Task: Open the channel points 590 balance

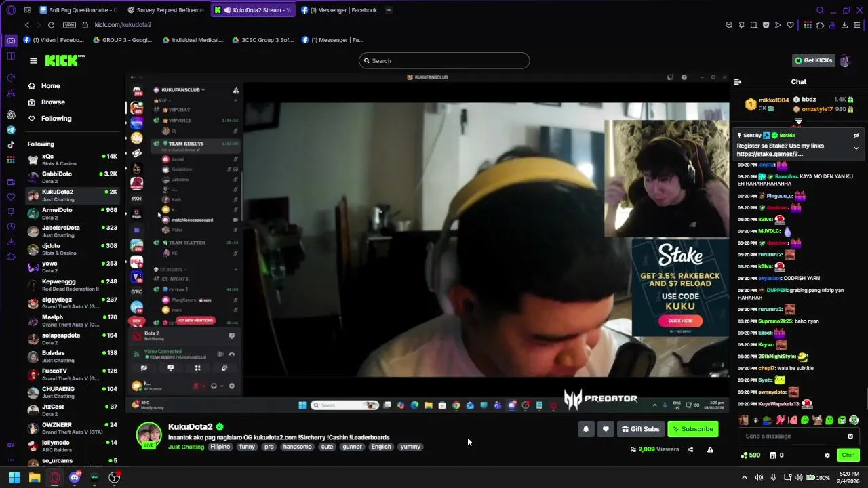Action: point(751,455)
